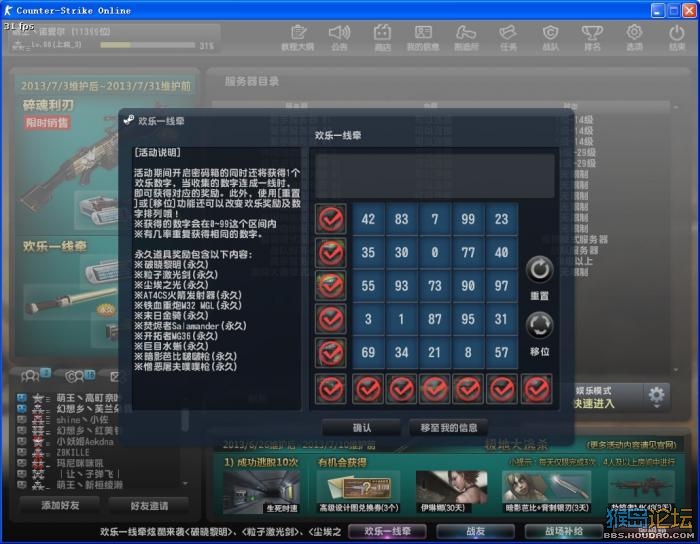Click the 好友邀请 friend invite button

(x=149, y=505)
